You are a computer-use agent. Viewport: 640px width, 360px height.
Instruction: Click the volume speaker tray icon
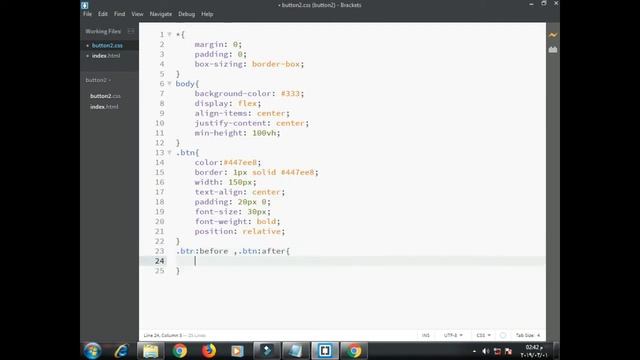tap(485, 351)
